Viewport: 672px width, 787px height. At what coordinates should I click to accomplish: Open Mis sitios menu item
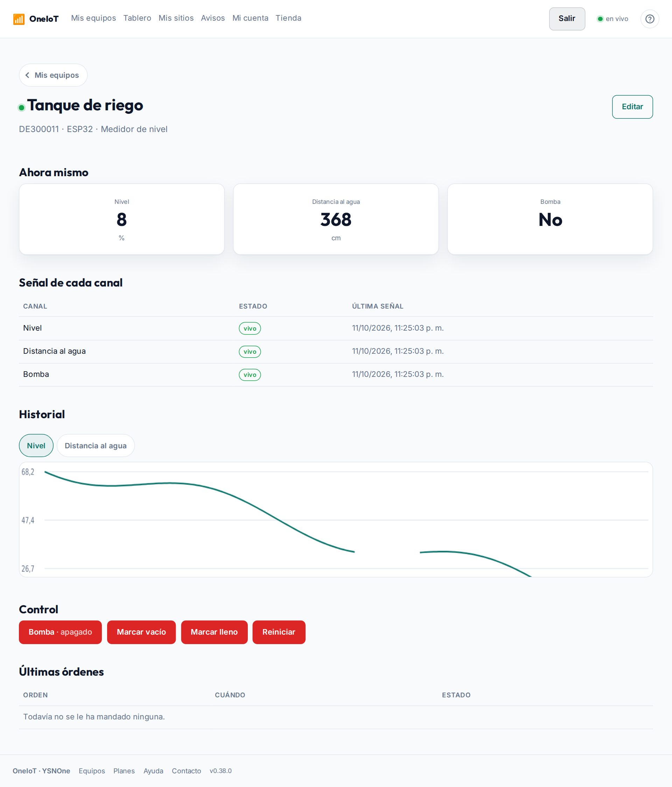pos(176,18)
